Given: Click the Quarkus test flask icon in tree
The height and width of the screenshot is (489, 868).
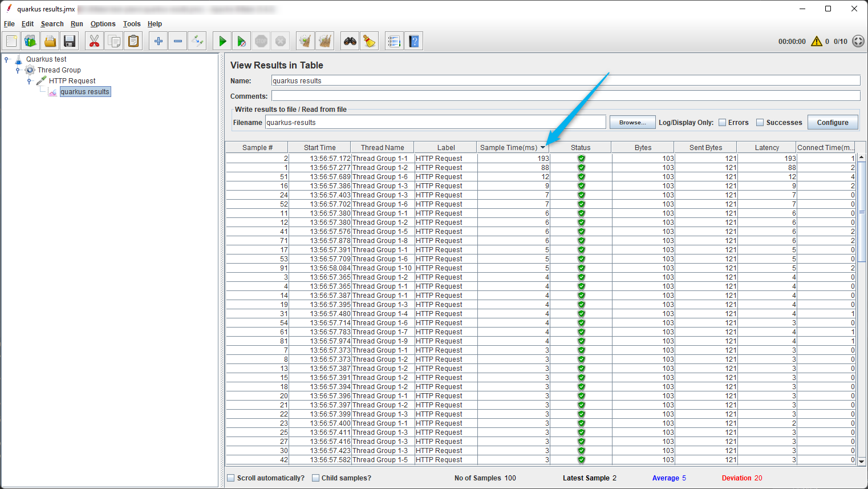Looking at the screenshot, I should pyautogui.click(x=18, y=59).
